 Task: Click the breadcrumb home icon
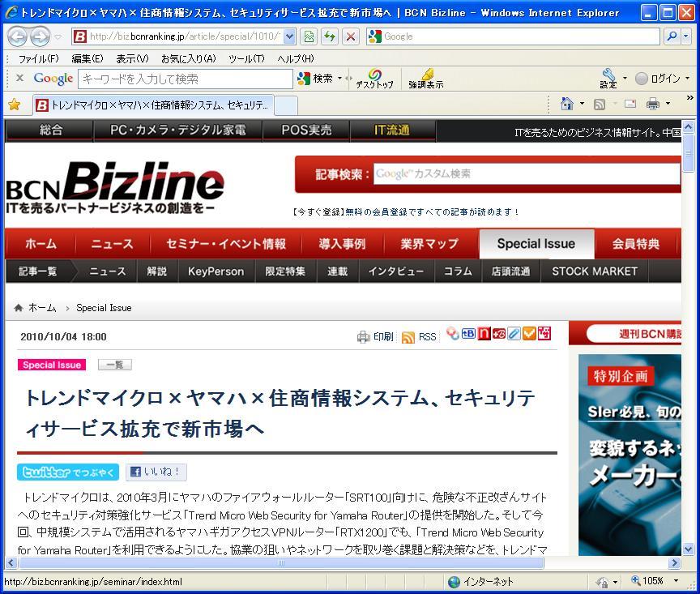(19, 307)
